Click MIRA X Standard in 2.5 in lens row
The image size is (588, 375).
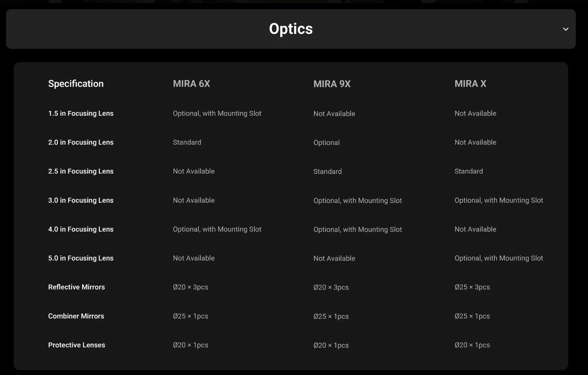[x=469, y=171]
